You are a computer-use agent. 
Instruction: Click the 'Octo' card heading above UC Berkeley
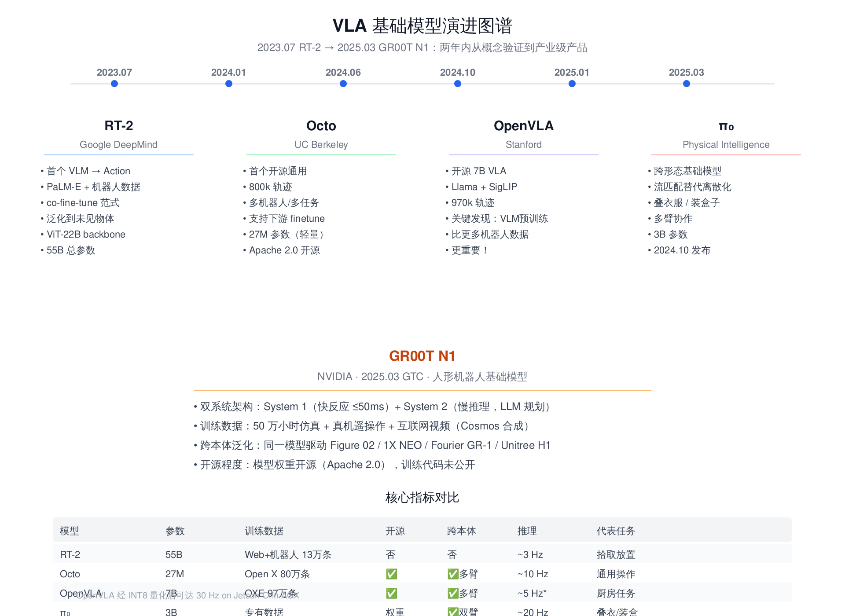321,126
